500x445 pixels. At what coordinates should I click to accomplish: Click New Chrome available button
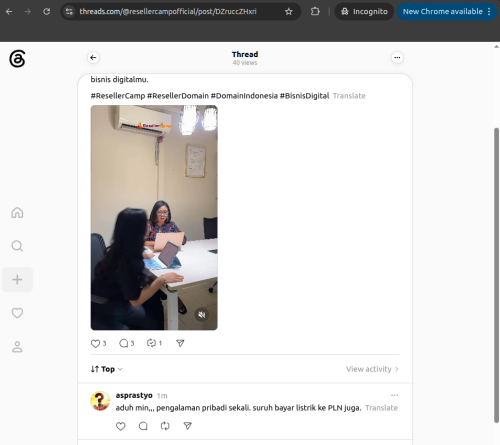tap(446, 12)
